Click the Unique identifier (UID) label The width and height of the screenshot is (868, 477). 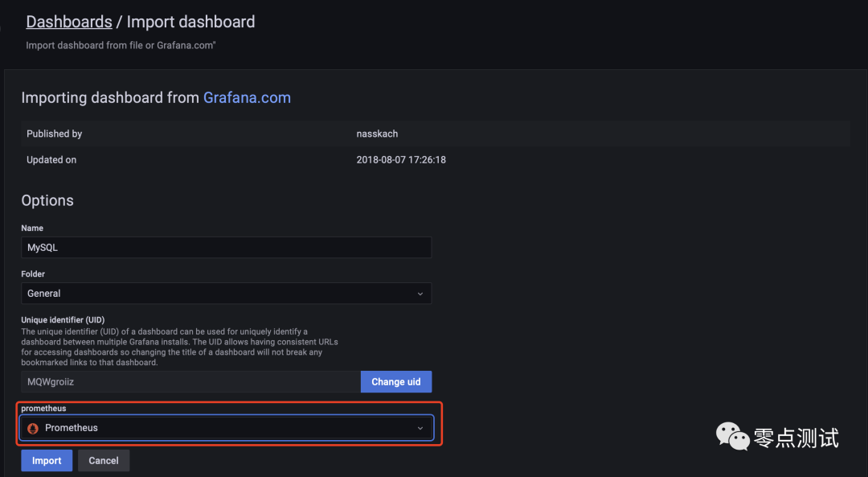63,319
